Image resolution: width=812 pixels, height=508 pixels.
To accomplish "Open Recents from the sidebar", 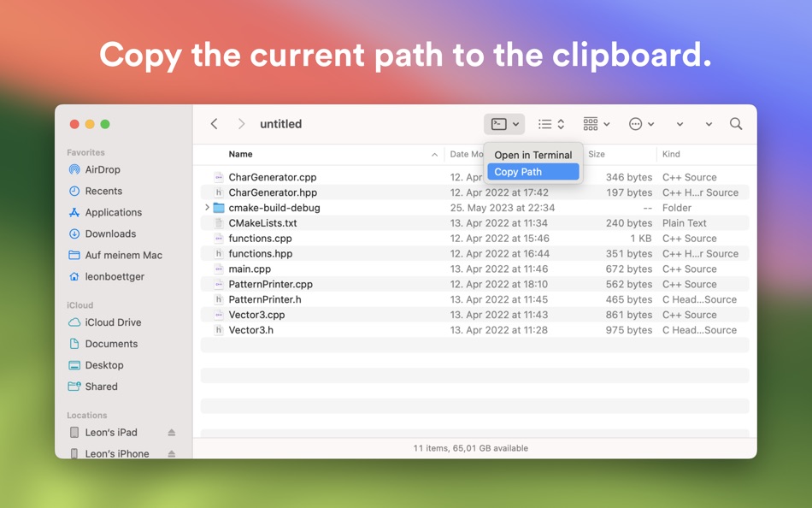I will [103, 191].
